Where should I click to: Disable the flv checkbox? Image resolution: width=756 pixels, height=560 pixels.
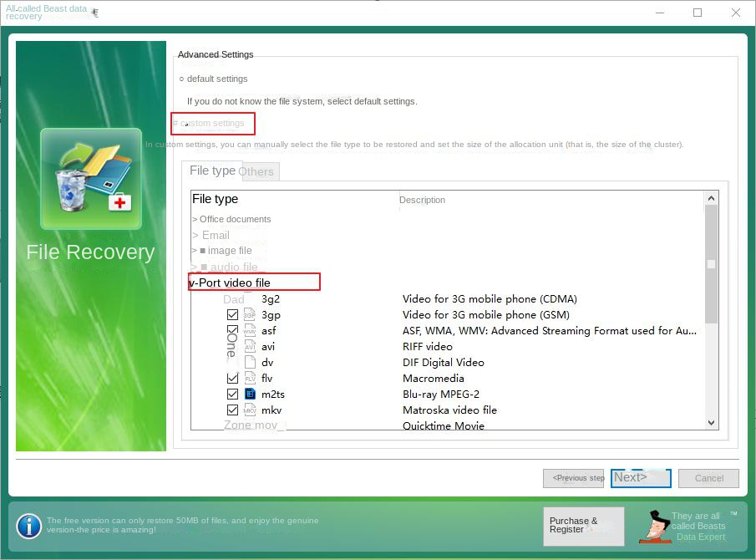[x=232, y=378]
